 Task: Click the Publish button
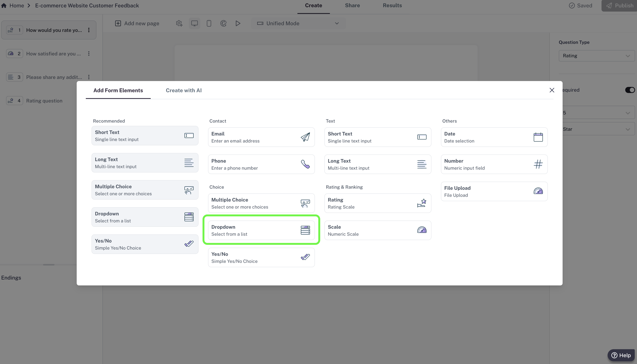click(620, 6)
